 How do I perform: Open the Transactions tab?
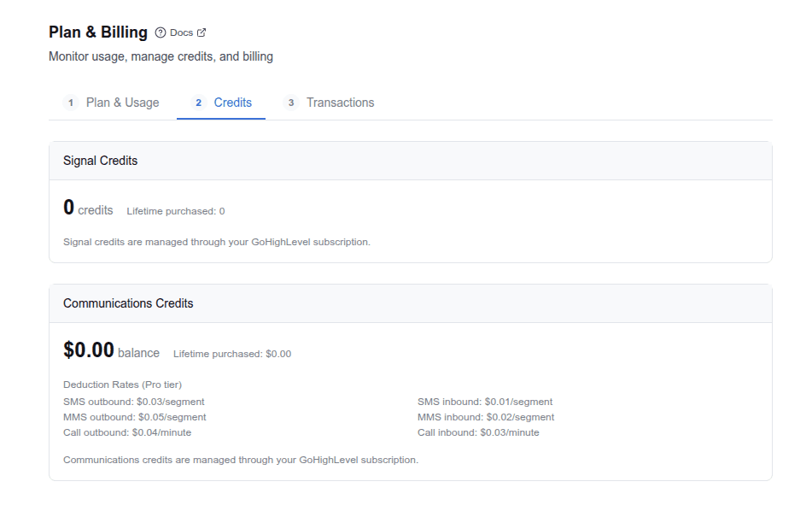pyautogui.click(x=340, y=102)
